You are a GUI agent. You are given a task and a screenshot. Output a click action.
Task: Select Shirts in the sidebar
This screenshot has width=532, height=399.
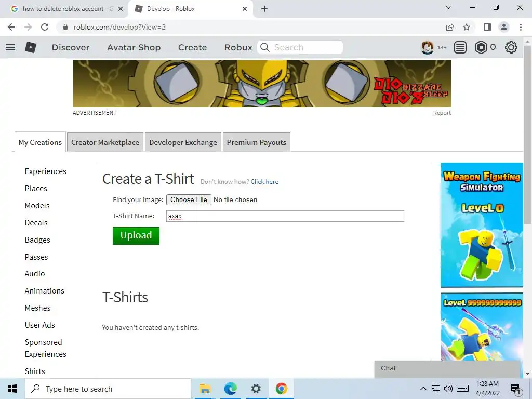(35, 371)
